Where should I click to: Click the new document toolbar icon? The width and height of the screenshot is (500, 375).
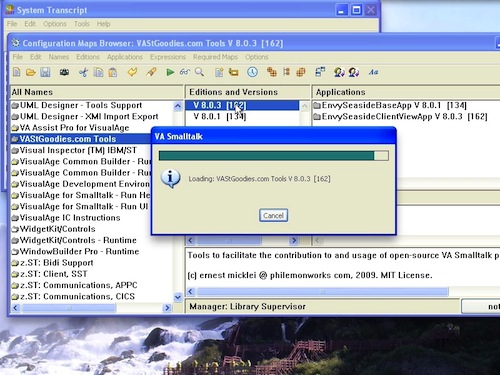(16, 72)
